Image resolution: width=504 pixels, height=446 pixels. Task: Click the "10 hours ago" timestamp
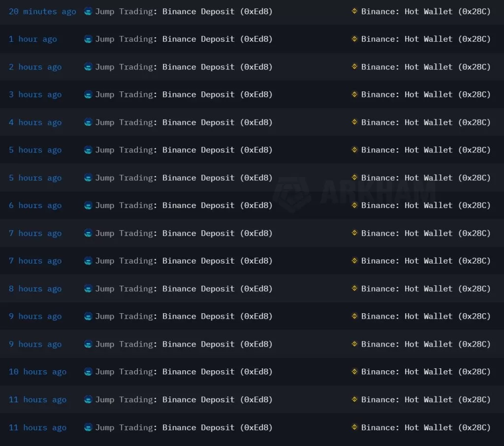click(x=37, y=372)
